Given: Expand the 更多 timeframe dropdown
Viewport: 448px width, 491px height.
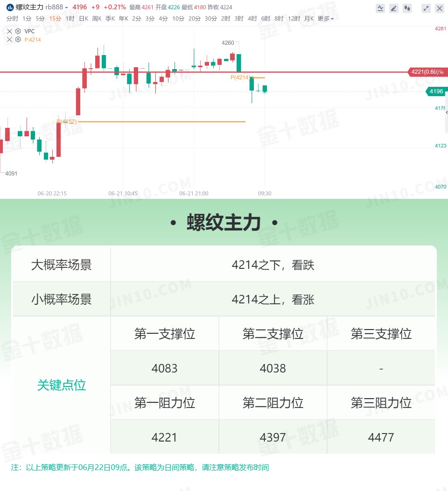Looking at the screenshot, I should [326, 19].
